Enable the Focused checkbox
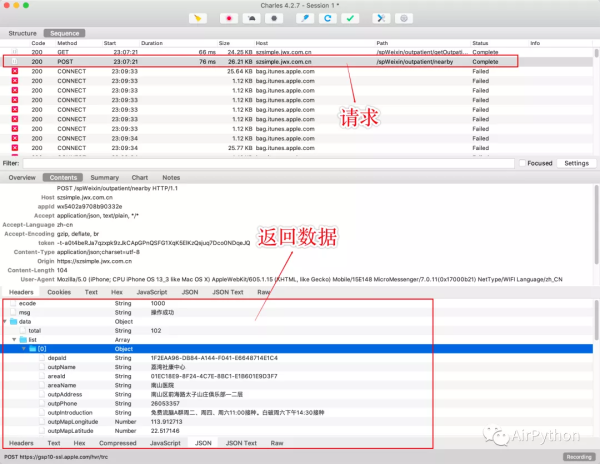Screen dimensions: 600x464 (522, 163)
